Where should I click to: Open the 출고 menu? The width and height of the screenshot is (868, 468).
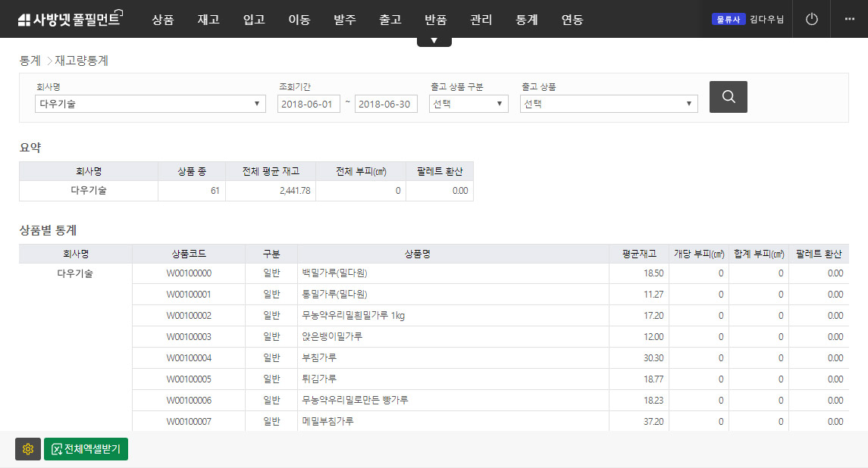390,20
